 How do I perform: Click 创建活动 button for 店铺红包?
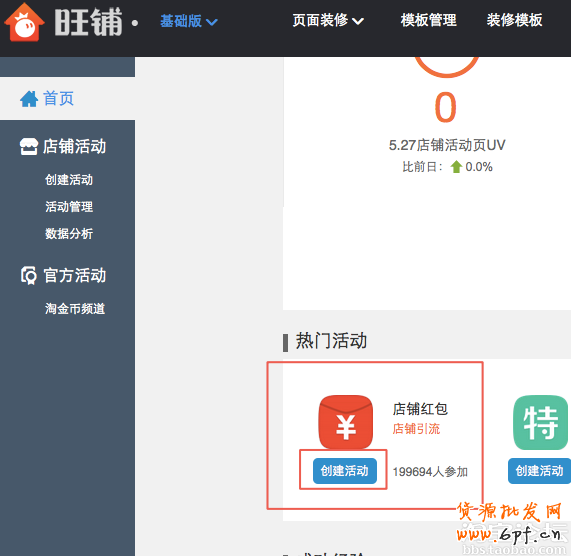point(345,471)
